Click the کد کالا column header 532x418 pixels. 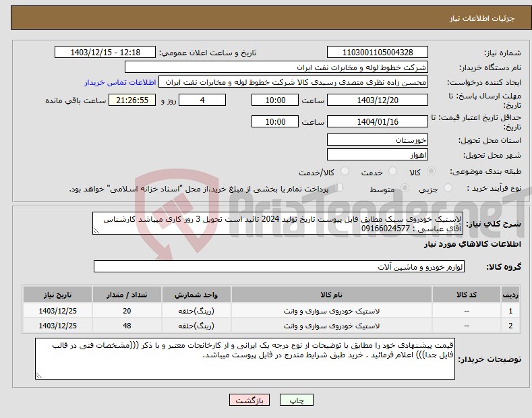pos(467,295)
